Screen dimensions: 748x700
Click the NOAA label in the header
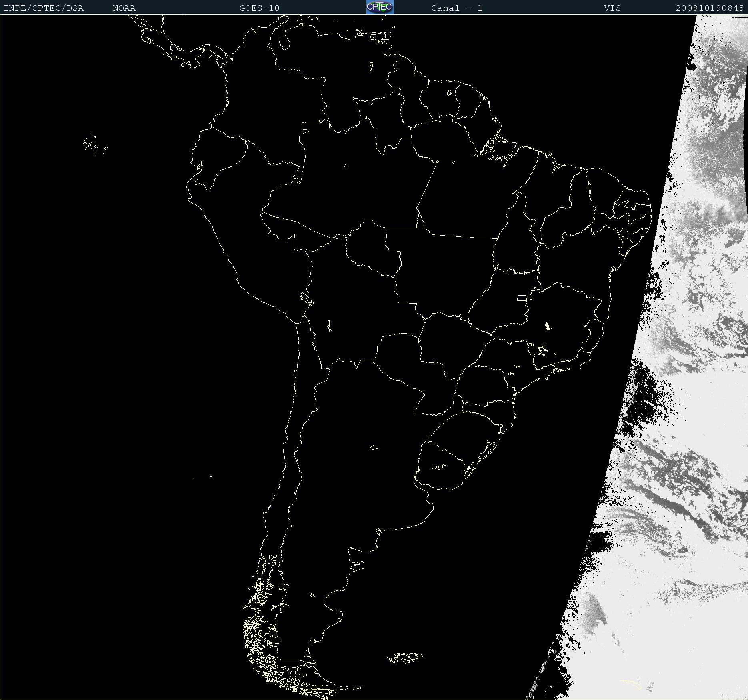[124, 8]
